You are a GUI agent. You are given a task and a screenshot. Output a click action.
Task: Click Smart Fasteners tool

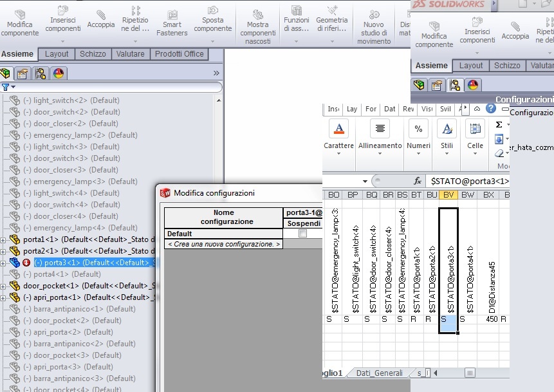pyautogui.click(x=172, y=23)
